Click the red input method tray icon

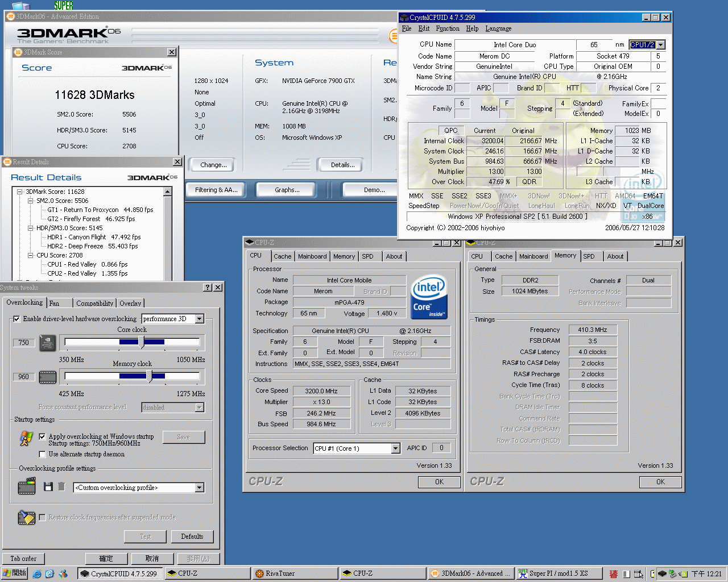click(x=613, y=574)
